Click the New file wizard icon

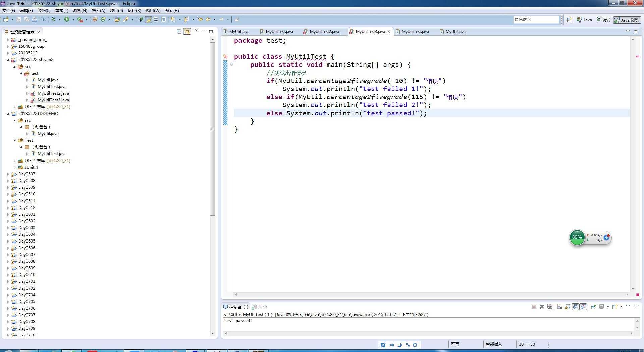(x=6, y=19)
